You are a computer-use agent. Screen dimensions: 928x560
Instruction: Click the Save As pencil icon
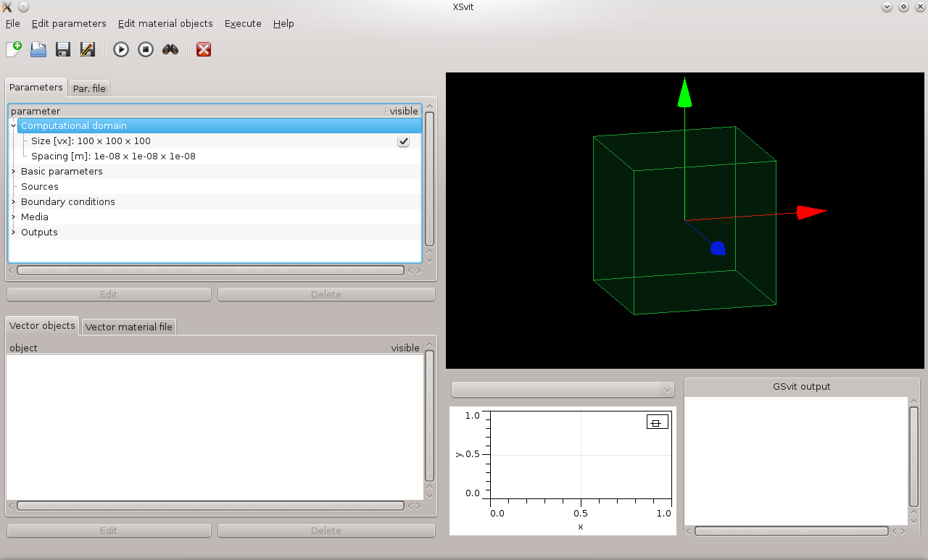88,49
